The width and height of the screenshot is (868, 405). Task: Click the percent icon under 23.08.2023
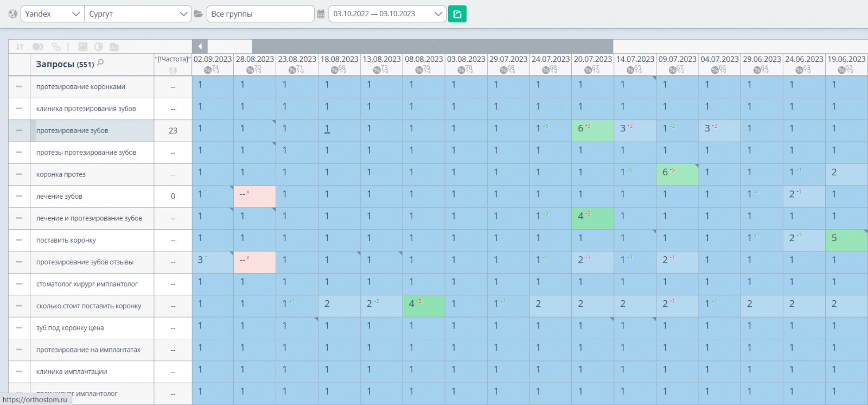point(292,70)
